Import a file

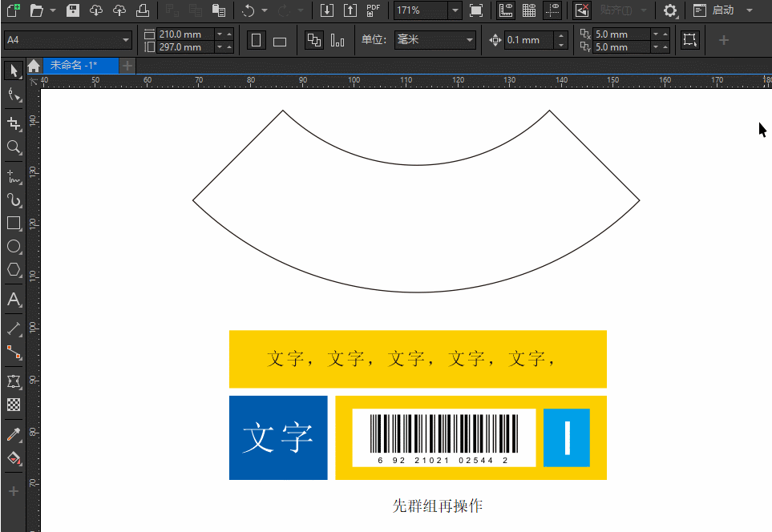point(327,10)
